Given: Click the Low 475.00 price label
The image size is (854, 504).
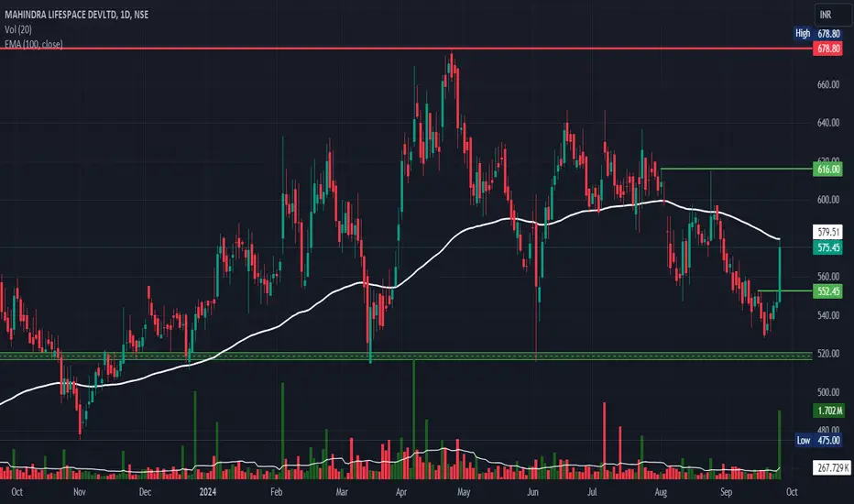Looking at the screenshot, I should coord(818,440).
